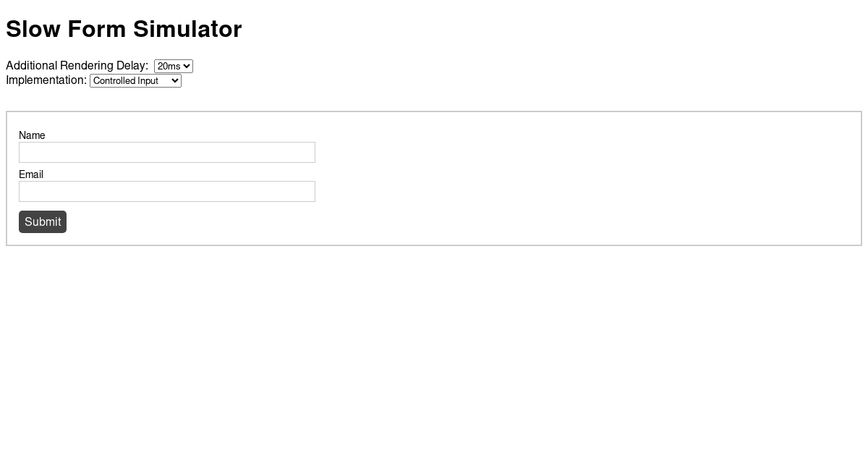Click the Controlled Input selector
Viewport: 868px width, 456px height.
pyautogui.click(x=135, y=80)
